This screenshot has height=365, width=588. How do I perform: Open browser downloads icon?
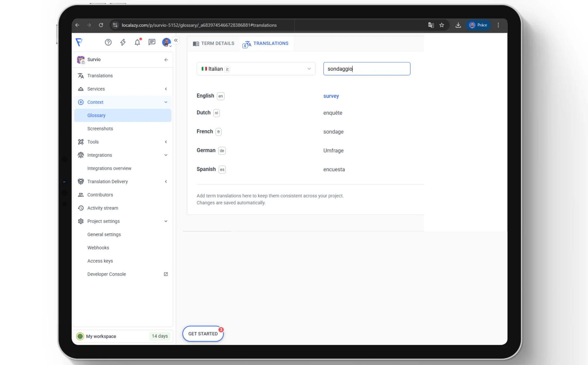tap(458, 25)
